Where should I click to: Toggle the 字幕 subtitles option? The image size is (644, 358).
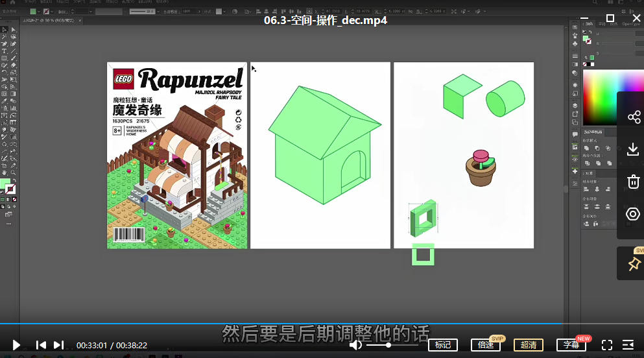(571, 345)
